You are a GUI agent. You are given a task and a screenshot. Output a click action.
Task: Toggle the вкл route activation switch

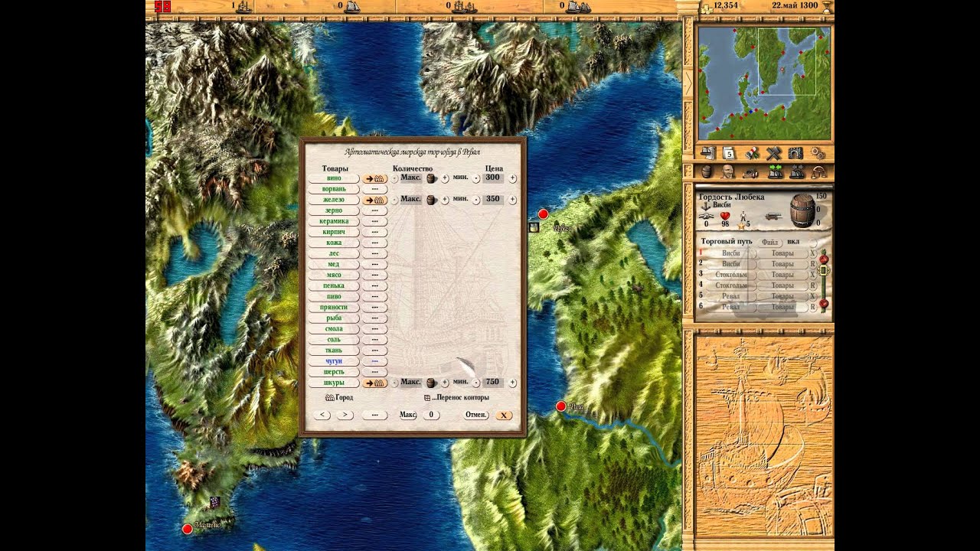(x=813, y=243)
